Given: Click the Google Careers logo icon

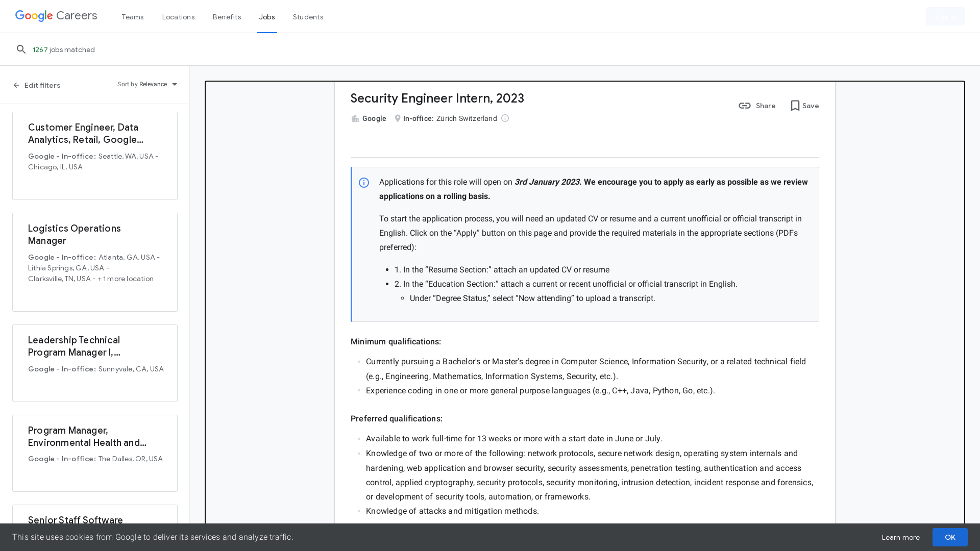Looking at the screenshot, I should (x=56, y=15).
